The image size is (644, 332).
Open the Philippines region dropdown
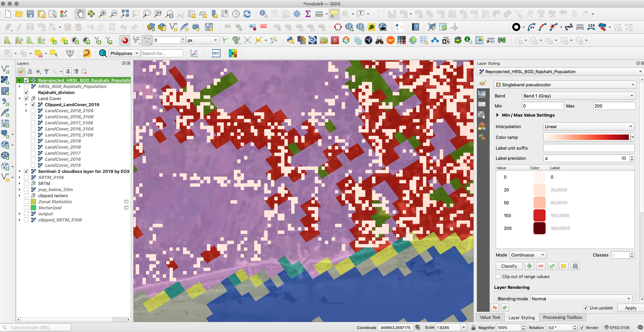point(124,53)
